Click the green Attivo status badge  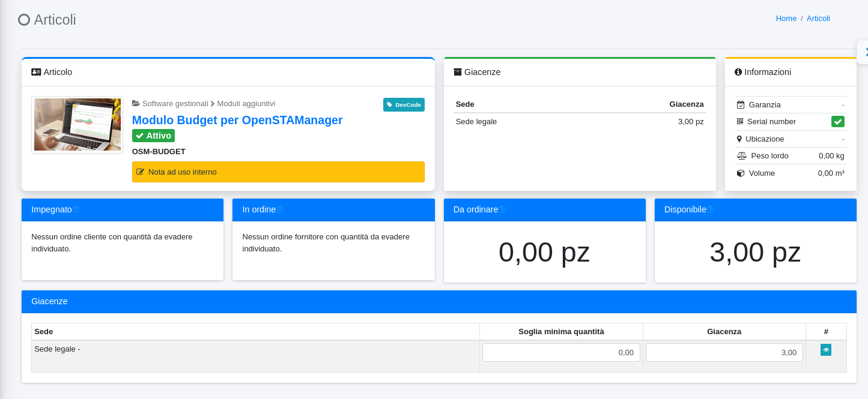(153, 136)
